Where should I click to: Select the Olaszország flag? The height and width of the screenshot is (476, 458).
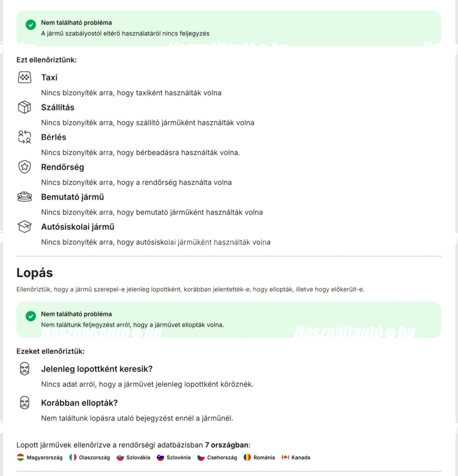(x=73, y=457)
